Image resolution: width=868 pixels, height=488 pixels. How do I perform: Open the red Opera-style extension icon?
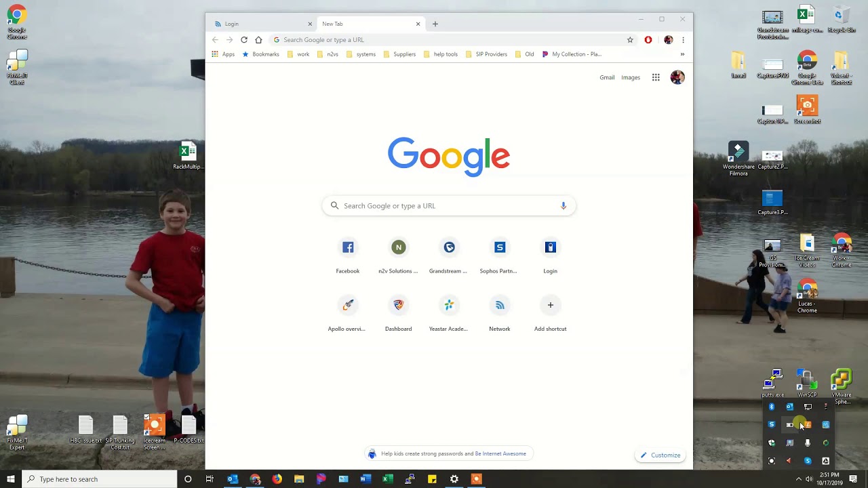click(x=648, y=40)
